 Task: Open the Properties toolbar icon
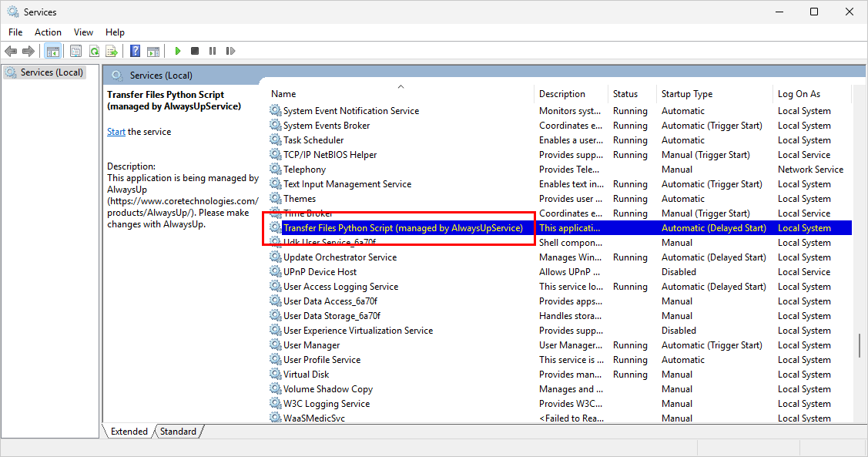(x=75, y=51)
